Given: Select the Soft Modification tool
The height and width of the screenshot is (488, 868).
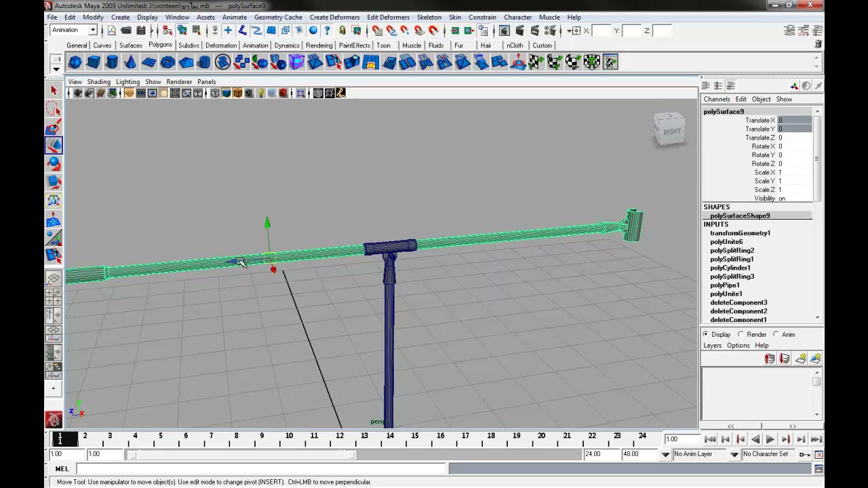Looking at the screenshot, I should (x=54, y=219).
